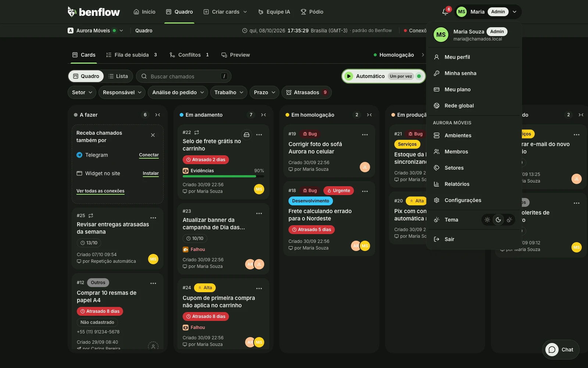
Task: Toggle the Atrasados filter
Action: coord(306,92)
